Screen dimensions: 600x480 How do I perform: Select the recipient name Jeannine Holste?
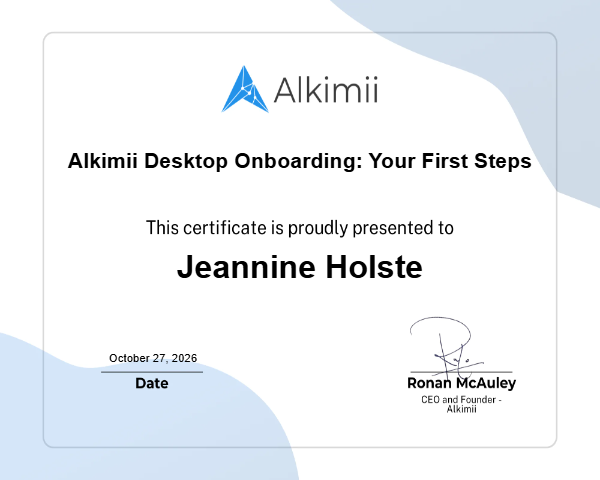[300, 267]
